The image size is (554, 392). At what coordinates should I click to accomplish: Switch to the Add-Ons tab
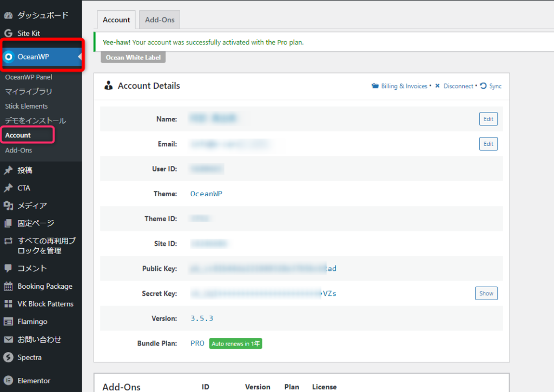tap(160, 20)
